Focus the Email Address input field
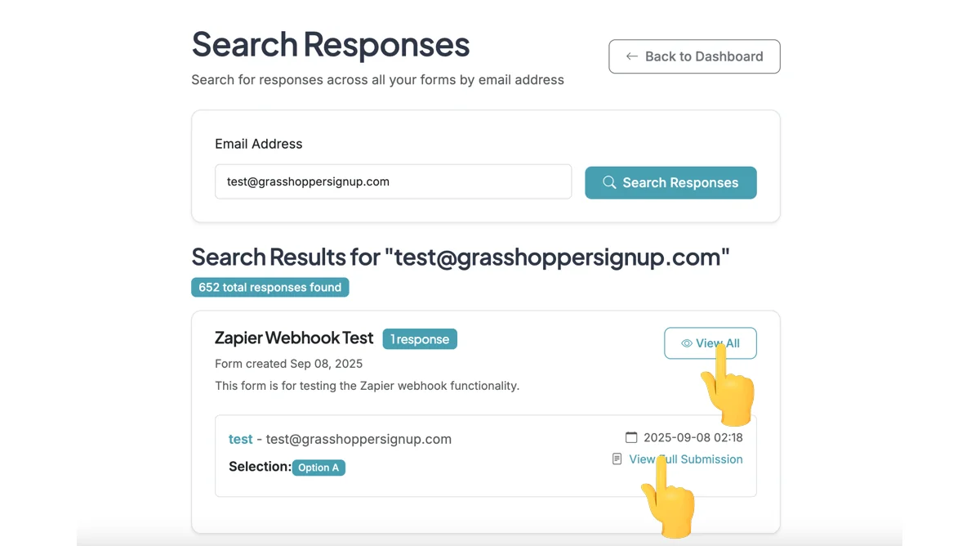980x546 pixels. point(393,181)
